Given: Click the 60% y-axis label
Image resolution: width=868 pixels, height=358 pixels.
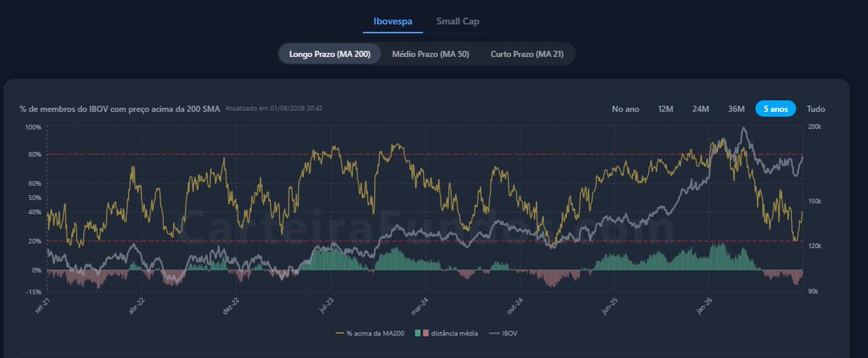Looking at the screenshot, I should click(35, 183).
